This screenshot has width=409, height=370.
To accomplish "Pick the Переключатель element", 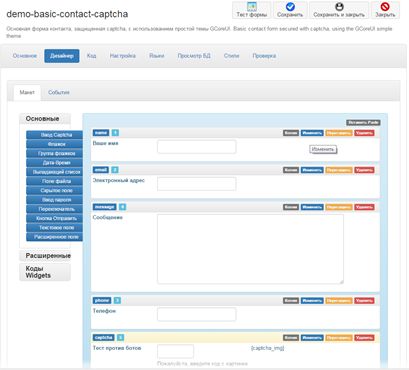I will [54, 209].
